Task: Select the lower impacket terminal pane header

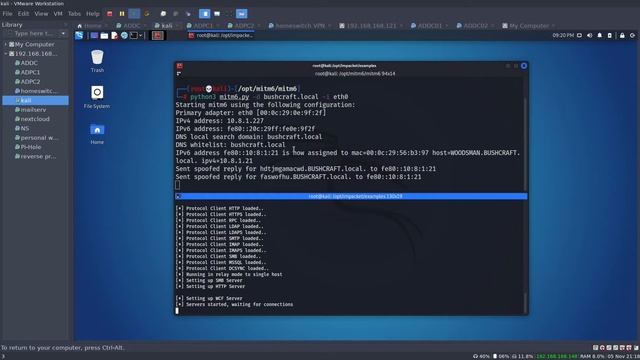Action: [351, 196]
